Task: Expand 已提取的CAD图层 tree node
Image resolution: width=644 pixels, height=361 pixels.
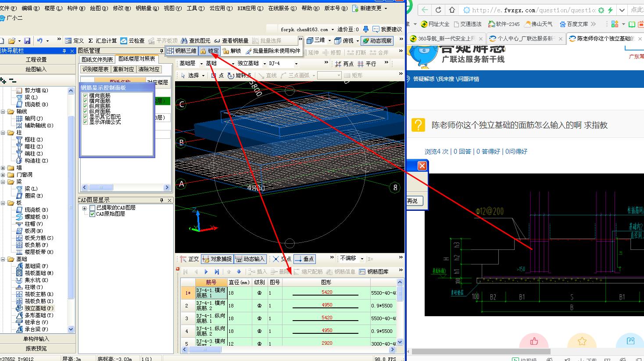Action: pyautogui.click(x=85, y=208)
